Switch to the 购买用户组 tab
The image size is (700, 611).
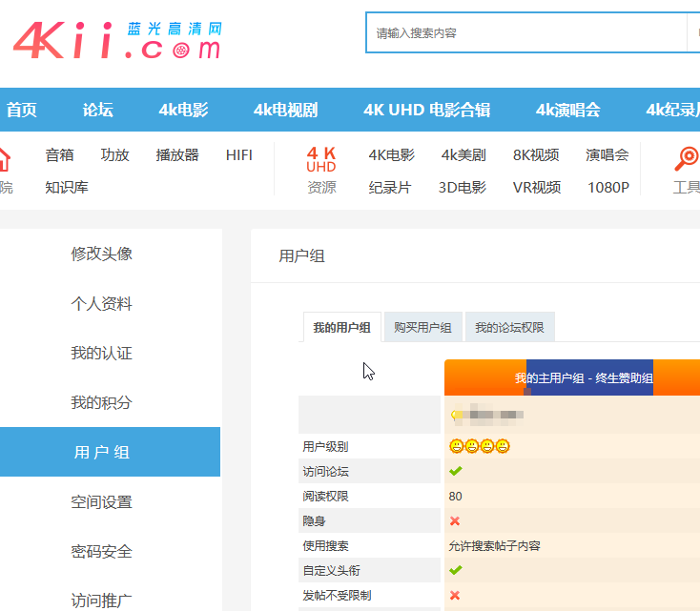click(x=422, y=327)
